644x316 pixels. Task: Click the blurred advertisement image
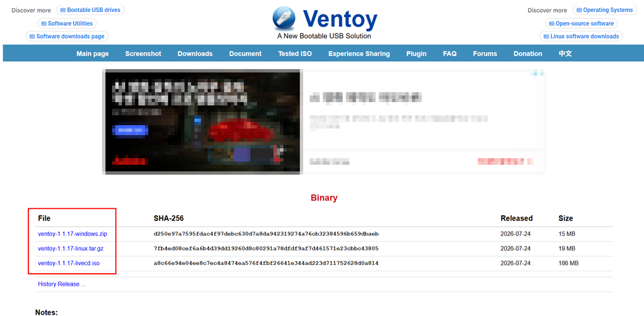[x=203, y=121]
